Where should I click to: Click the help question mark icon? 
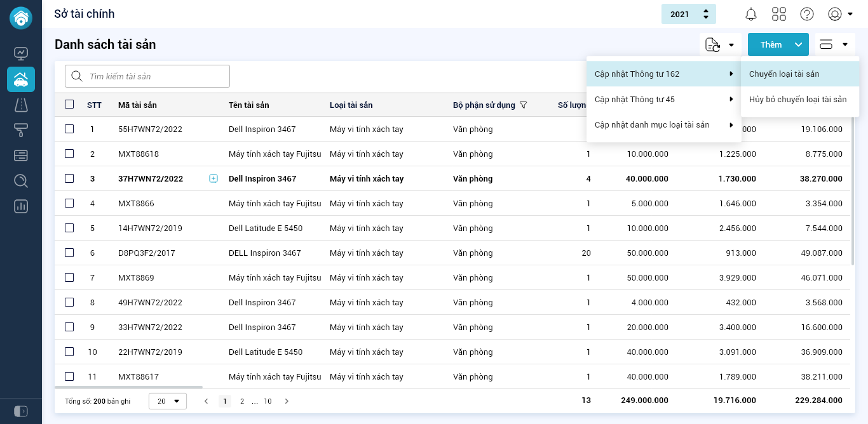coord(807,14)
